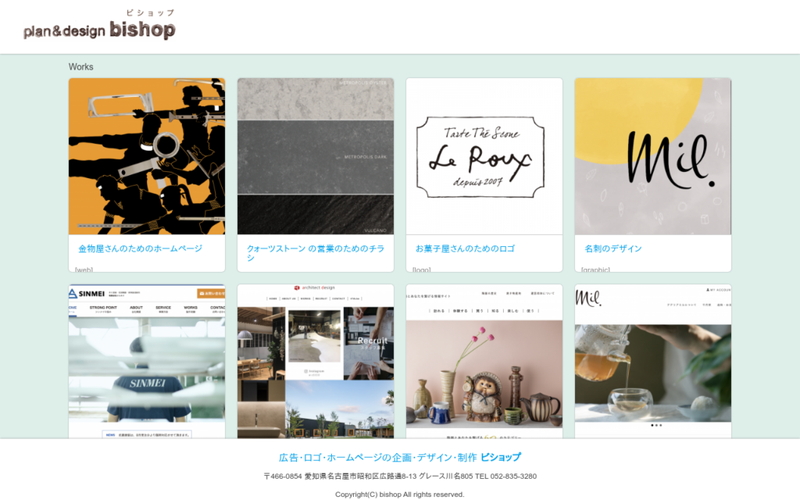Open the pottery tanuki website thumbnail
This screenshot has height=500, width=800.
pos(484,361)
